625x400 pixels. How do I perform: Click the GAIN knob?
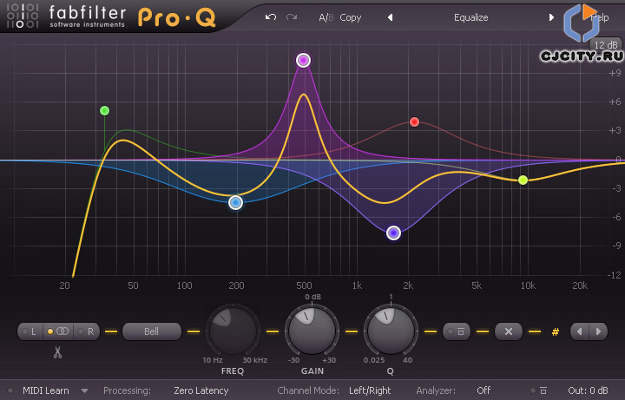pyautogui.click(x=312, y=331)
